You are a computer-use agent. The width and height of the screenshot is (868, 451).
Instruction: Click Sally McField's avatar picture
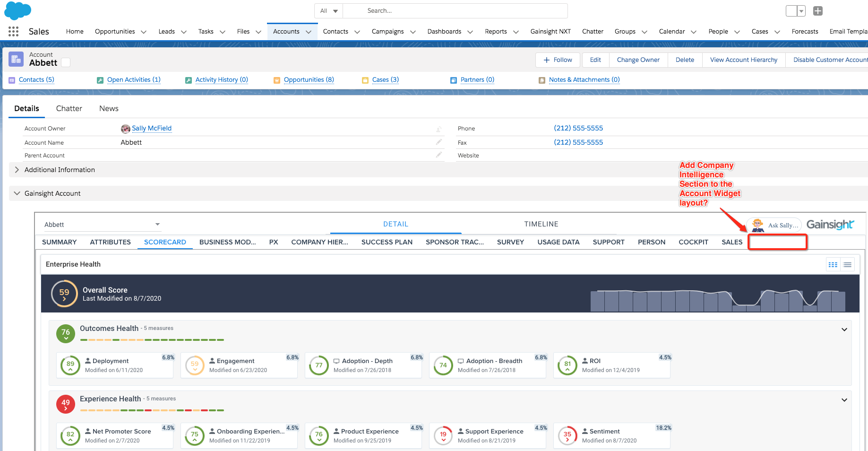(126, 129)
